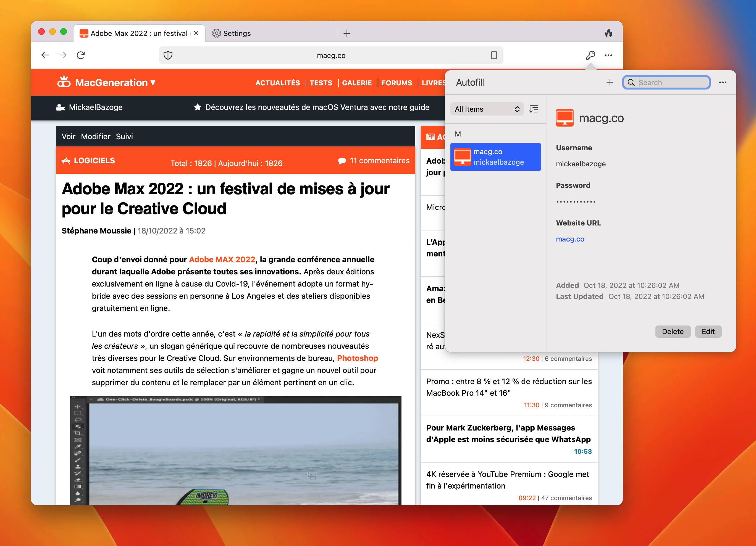Reload the current page

(81, 55)
